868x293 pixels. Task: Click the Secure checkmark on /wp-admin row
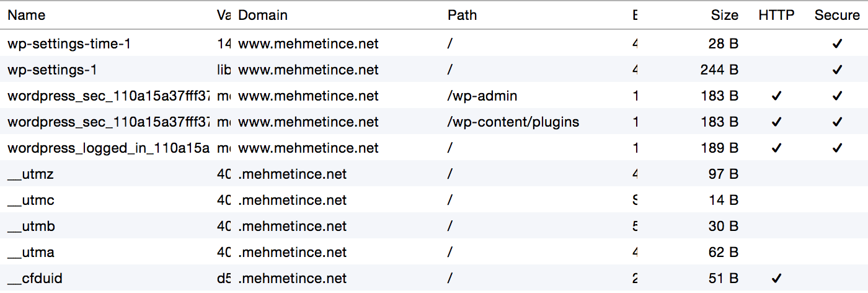(x=838, y=96)
